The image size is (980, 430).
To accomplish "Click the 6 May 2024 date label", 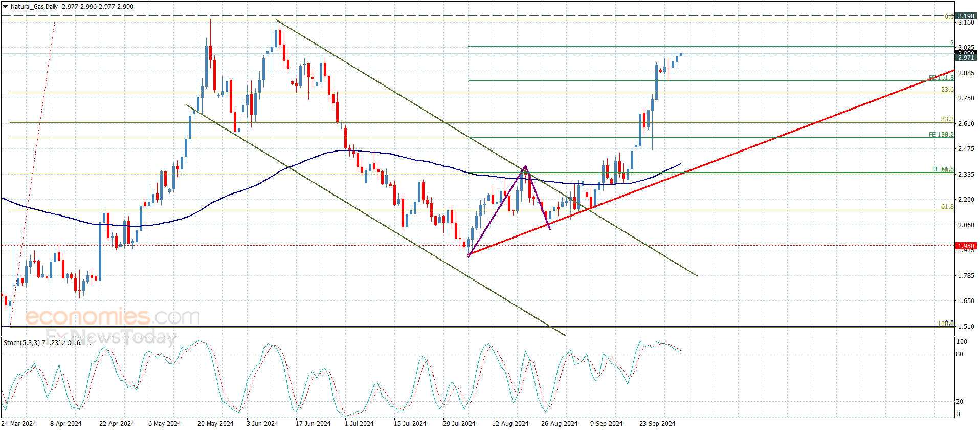I will click(165, 423).
